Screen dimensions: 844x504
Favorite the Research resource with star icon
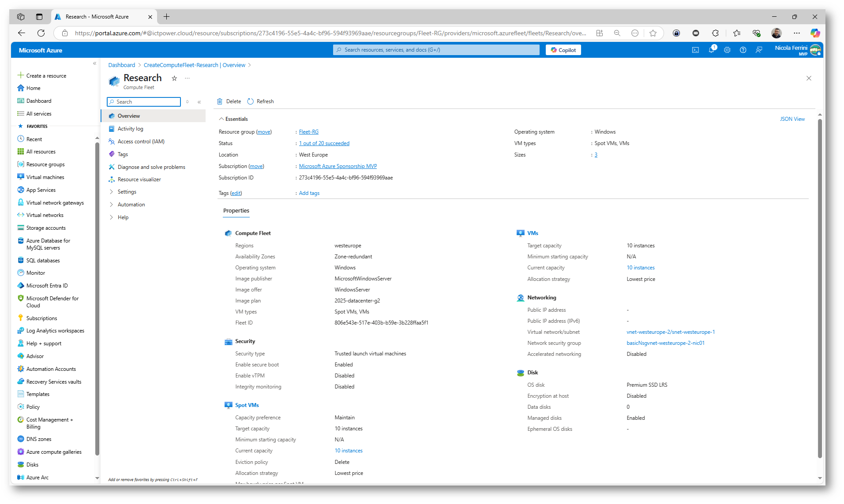pos(174,78)
